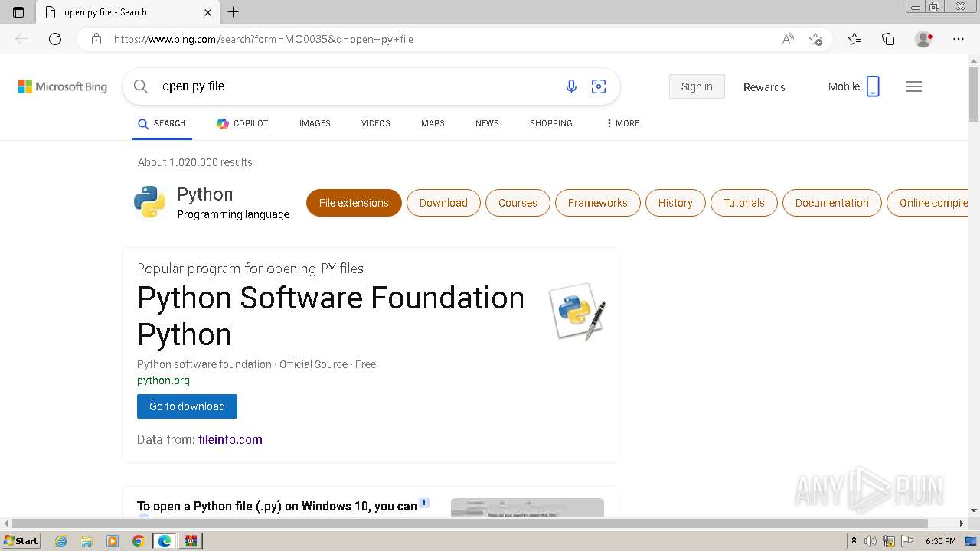Click the scroll down arrow
This screenshot has width=980, height=551.
[x=974, y=510]
